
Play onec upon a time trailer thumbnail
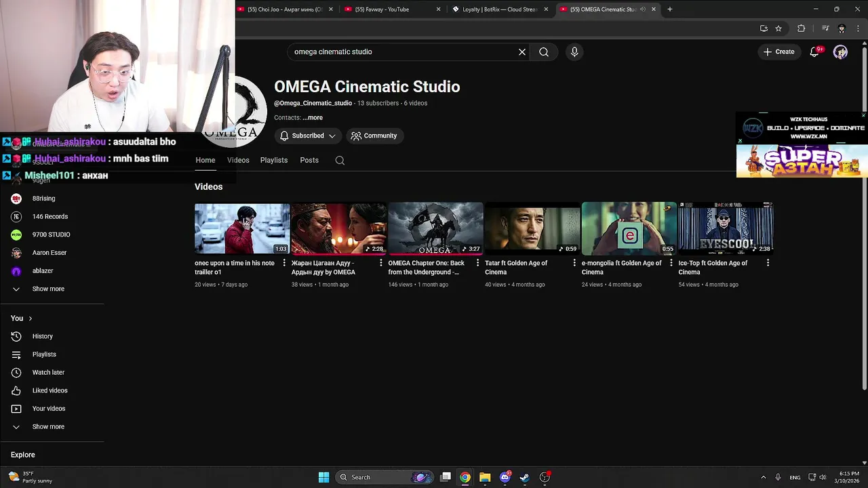[x=242, y=229]
